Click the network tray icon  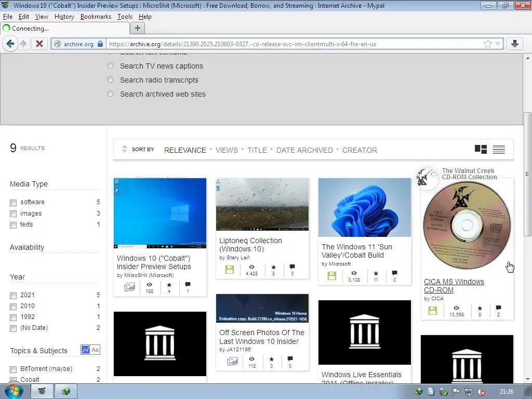pyautogui.click(x=469, y=392)
